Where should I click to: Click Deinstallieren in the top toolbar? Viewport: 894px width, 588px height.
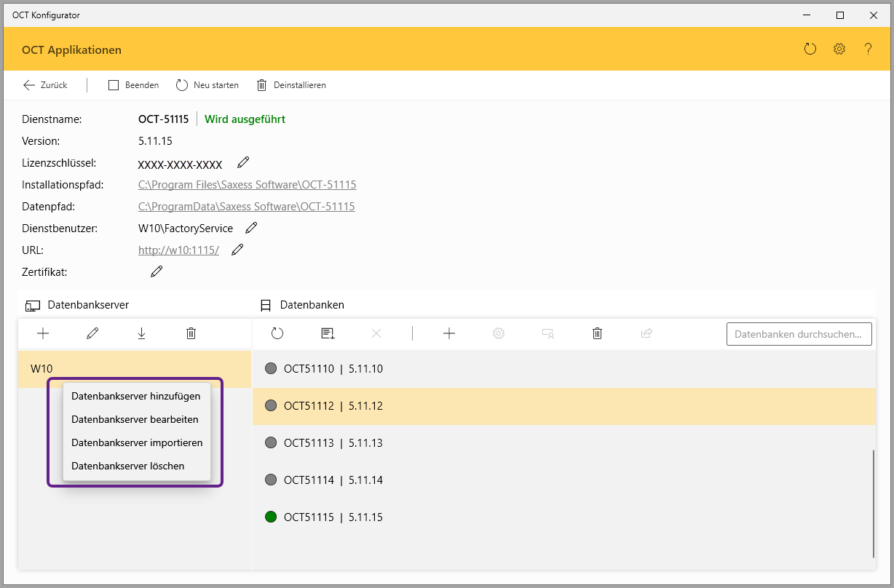pyautogui.click(x=291, y=85)
